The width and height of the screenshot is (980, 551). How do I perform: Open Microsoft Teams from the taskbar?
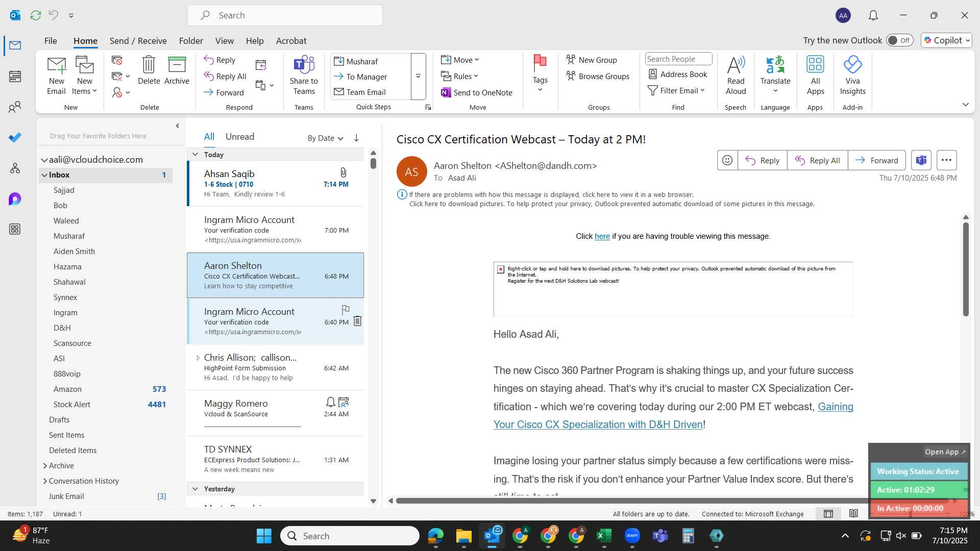(660, 536)
